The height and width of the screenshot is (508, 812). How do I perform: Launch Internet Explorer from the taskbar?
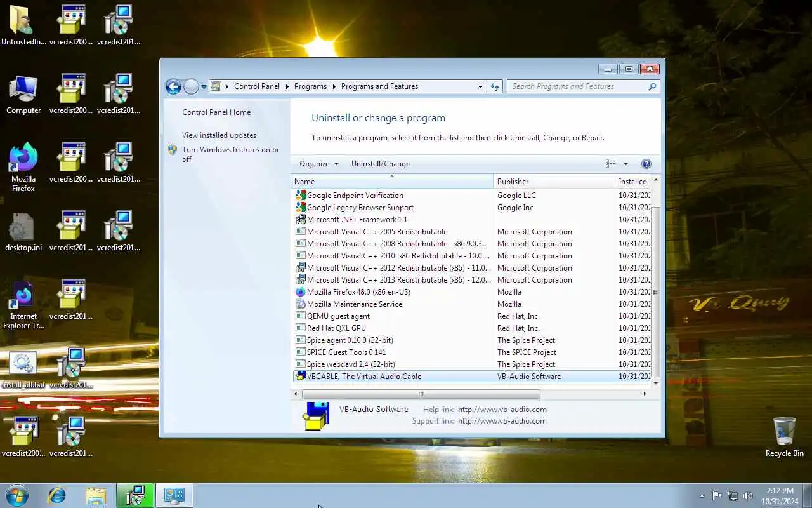coord(57,495)
